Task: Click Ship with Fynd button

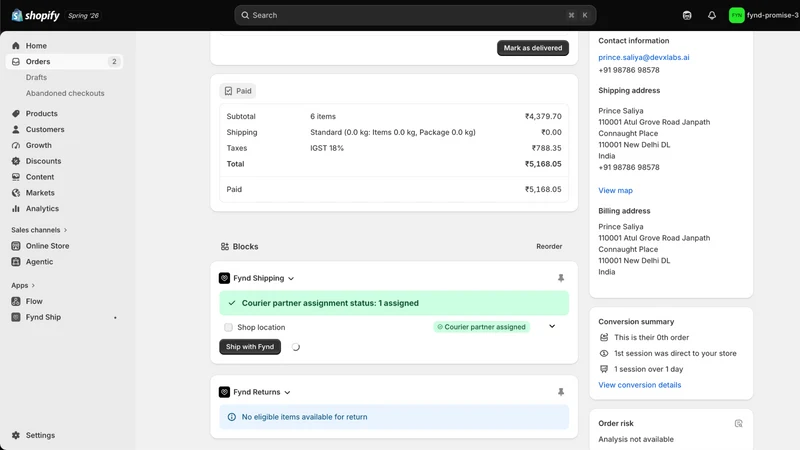Action: 250,346
